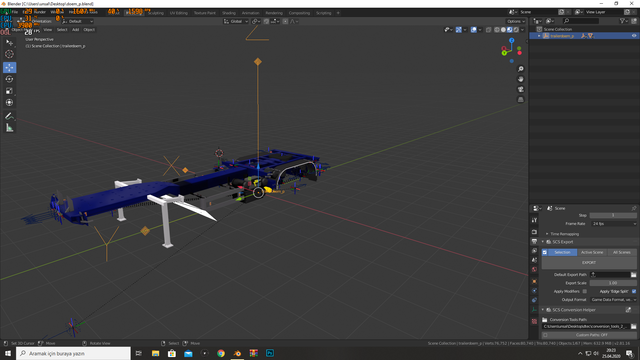Select the Rotate tool
This screenshot has width=640, height=360.
point(9,79)
